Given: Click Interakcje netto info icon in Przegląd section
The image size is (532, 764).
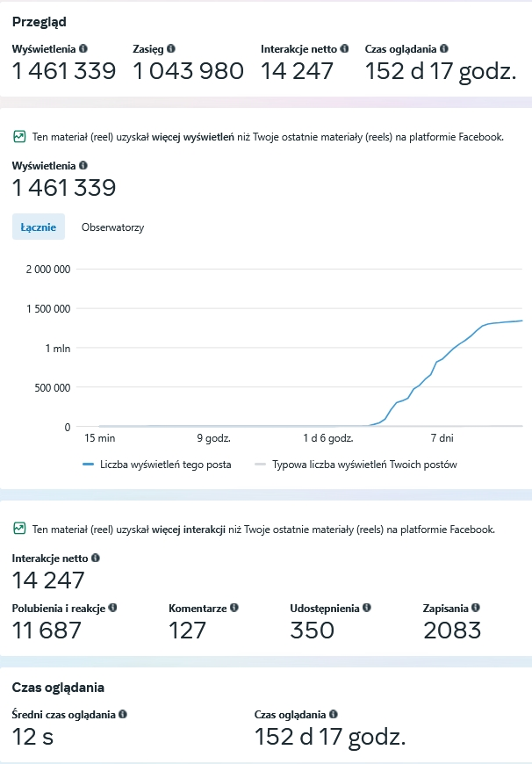Looking at the screenshot, I should tap(344, 49).
